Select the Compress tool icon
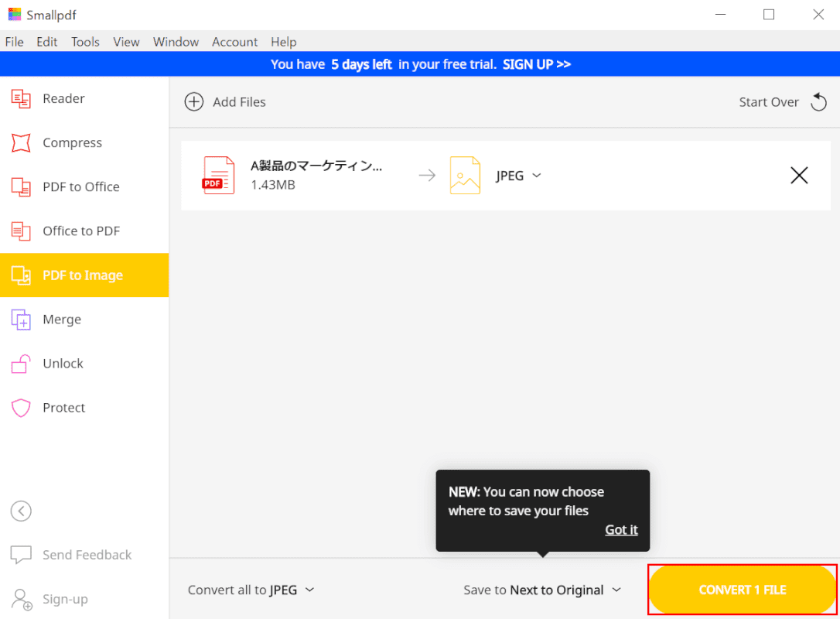Image resolution: width=840 pixels, height=619 pixels. (x=21, y=142)
